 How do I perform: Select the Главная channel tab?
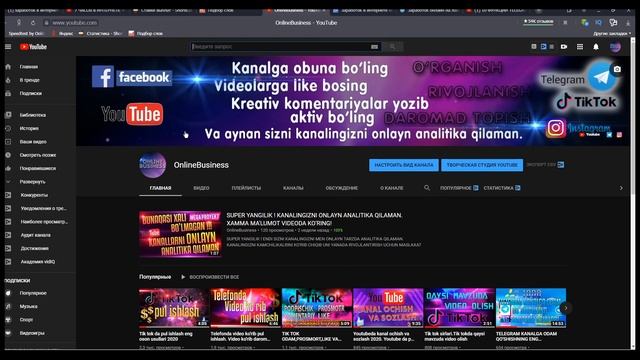tap(160, 188)
